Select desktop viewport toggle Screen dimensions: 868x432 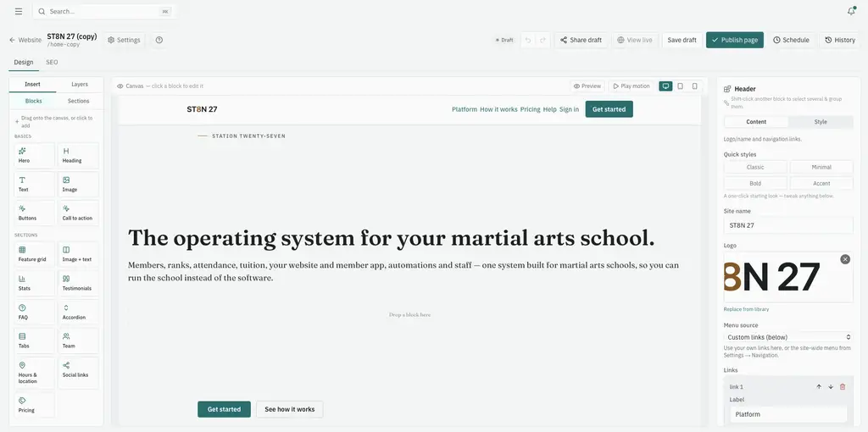pyautogui.click(x=665, y=86)
